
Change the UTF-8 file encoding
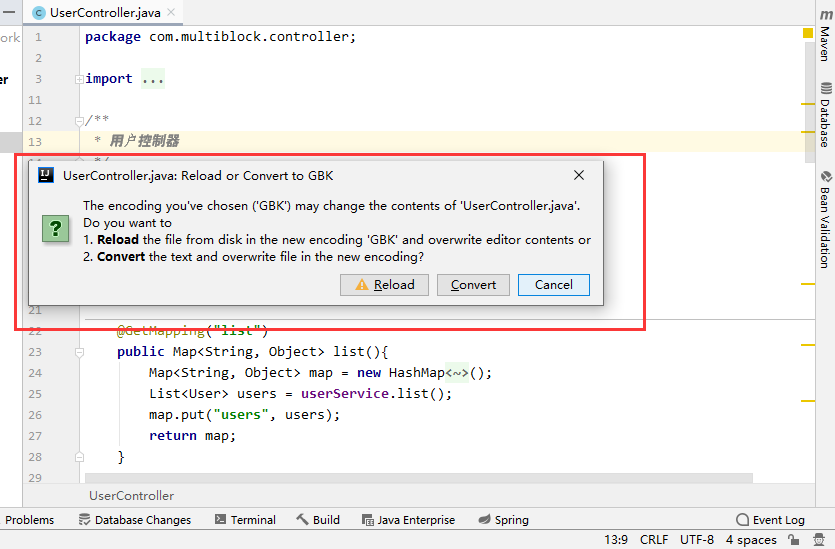(x=697, y=540)
